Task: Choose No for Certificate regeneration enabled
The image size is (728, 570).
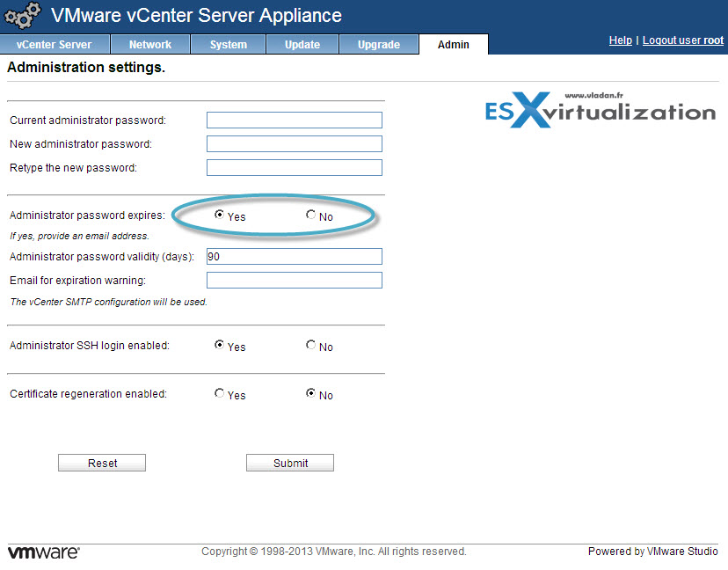Action: (x=310, y=393)
